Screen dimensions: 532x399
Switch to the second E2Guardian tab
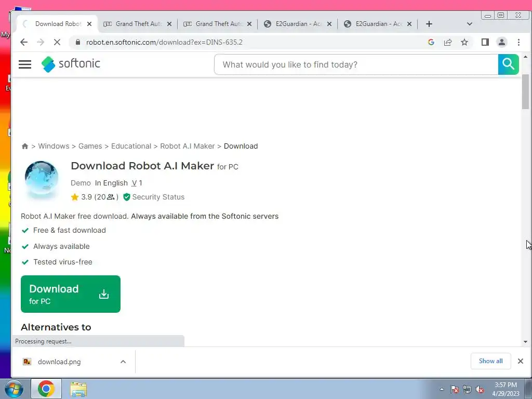pyautogui.click(x=378, y=24)
